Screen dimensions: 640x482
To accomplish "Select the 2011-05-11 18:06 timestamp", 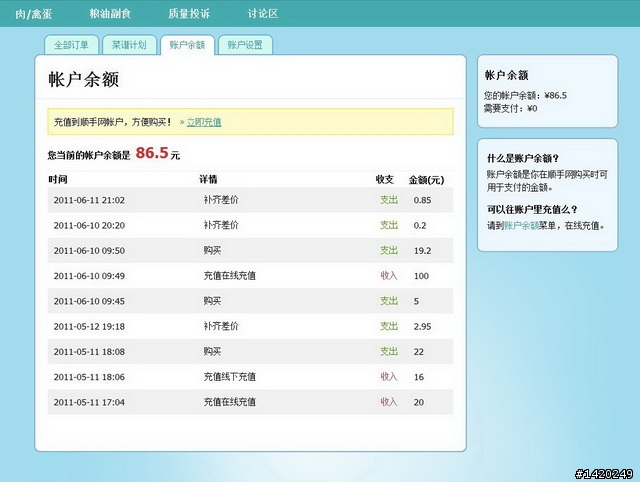I will coord(89,378).
